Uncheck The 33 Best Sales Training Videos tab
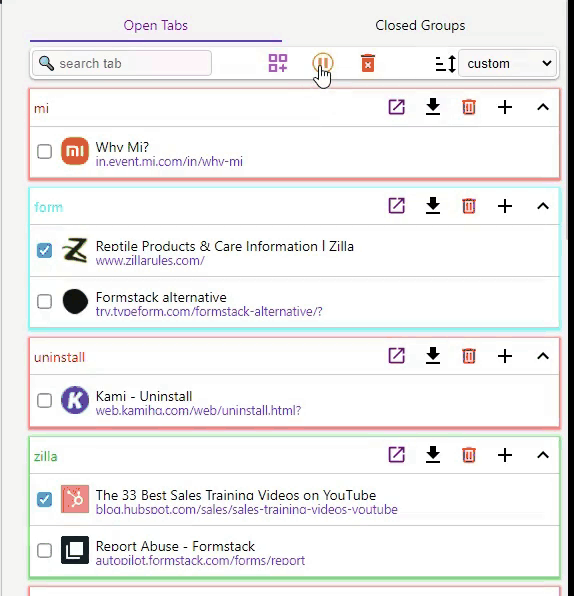Viewport: 574px width, 596px height. point(44,499)
